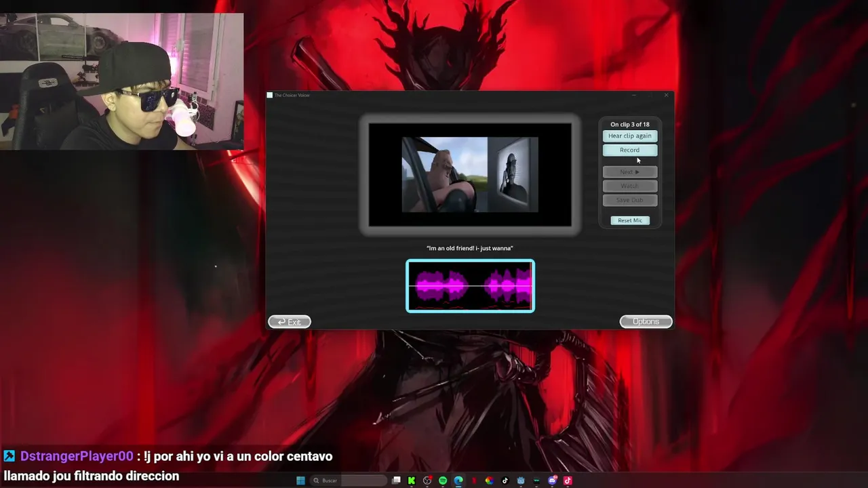Click the movie clip preview thumbnail

pos(470,175)
